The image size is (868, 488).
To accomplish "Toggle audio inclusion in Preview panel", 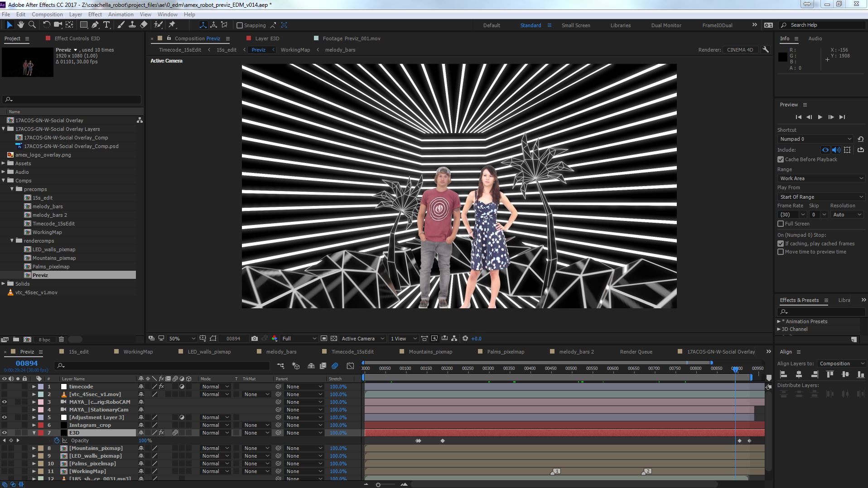I will [836, 150].
